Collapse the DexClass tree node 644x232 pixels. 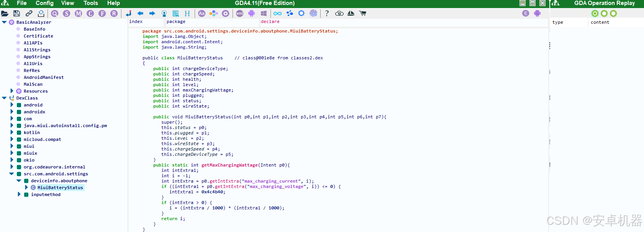coord(4,98)
